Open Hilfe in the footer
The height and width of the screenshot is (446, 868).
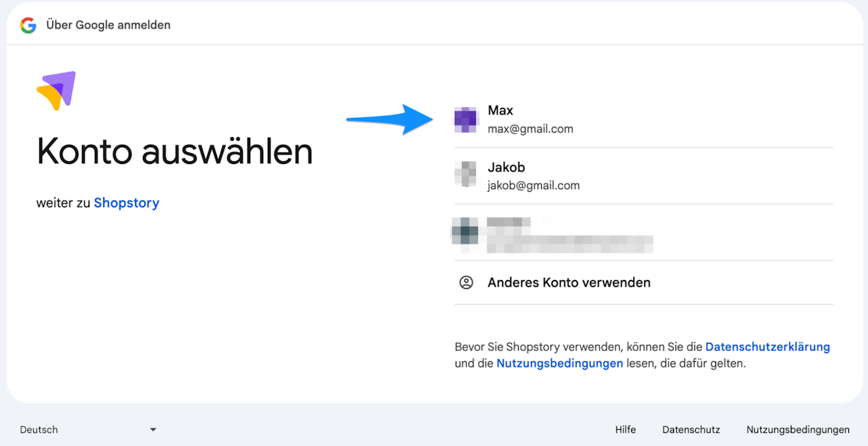point(625,430)
